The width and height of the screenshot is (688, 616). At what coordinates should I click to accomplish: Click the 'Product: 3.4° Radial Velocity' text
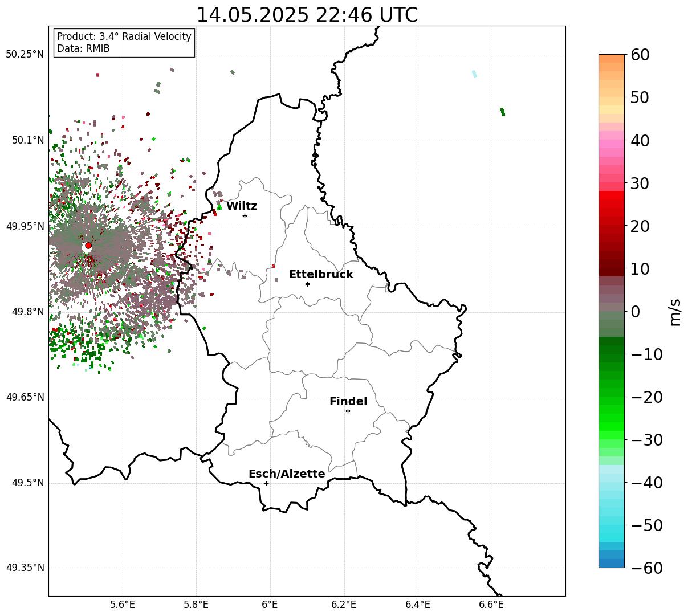[x=124, y=36]
